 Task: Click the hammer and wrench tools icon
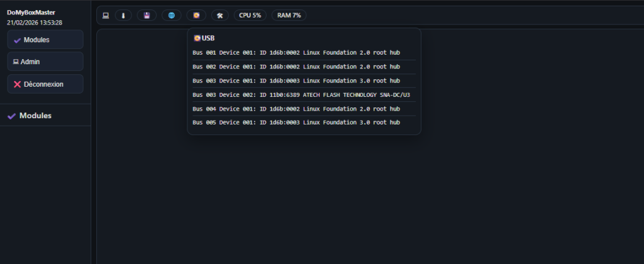tap(220, 15)
